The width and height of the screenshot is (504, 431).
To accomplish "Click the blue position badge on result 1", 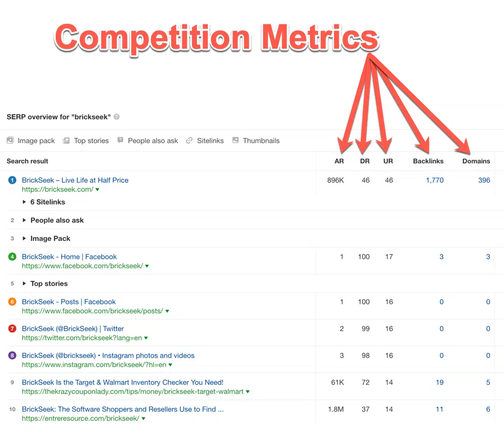I will coord(12,180).
